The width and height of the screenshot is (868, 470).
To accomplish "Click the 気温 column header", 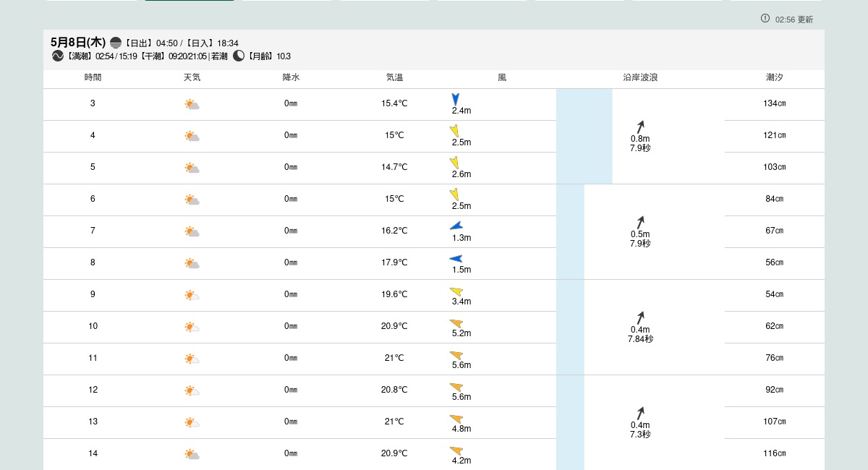I will 394,77.
